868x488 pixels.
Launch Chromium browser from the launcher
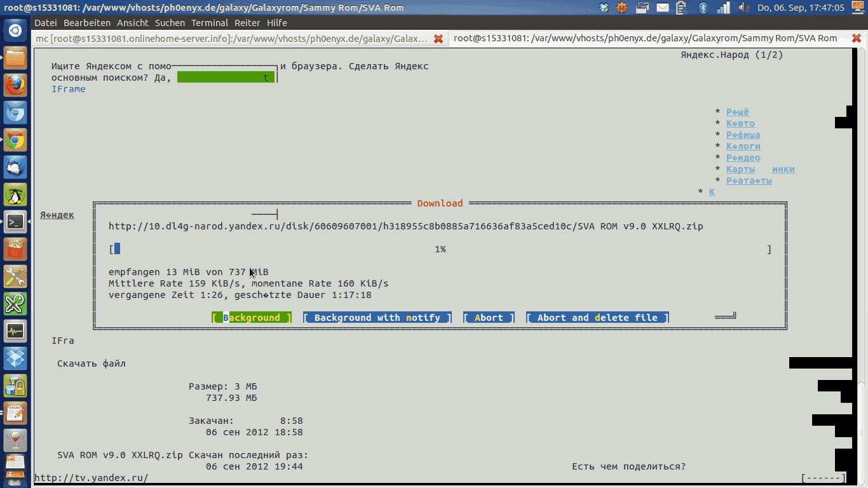click(15, 112)
